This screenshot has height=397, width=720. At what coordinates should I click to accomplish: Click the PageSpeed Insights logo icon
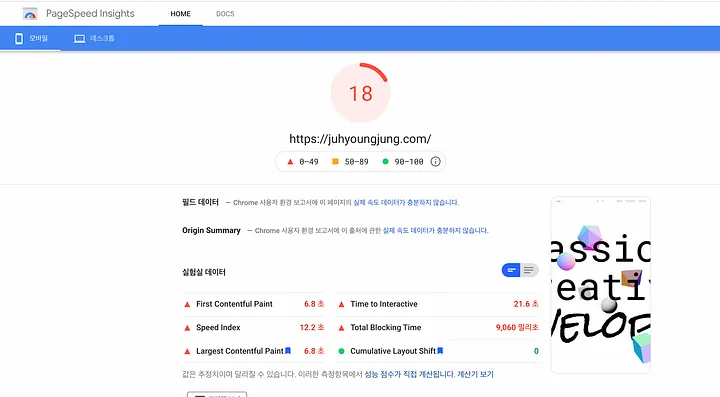click(x=30, y=14)
